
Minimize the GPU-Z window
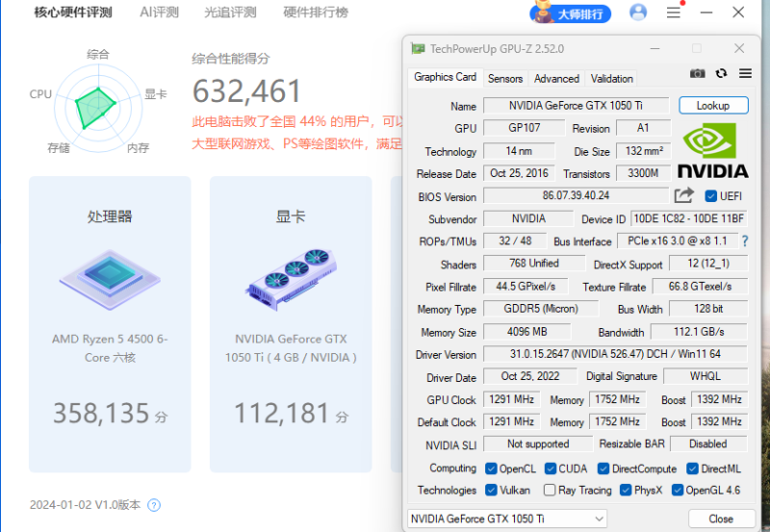click(x=654, y=49)
